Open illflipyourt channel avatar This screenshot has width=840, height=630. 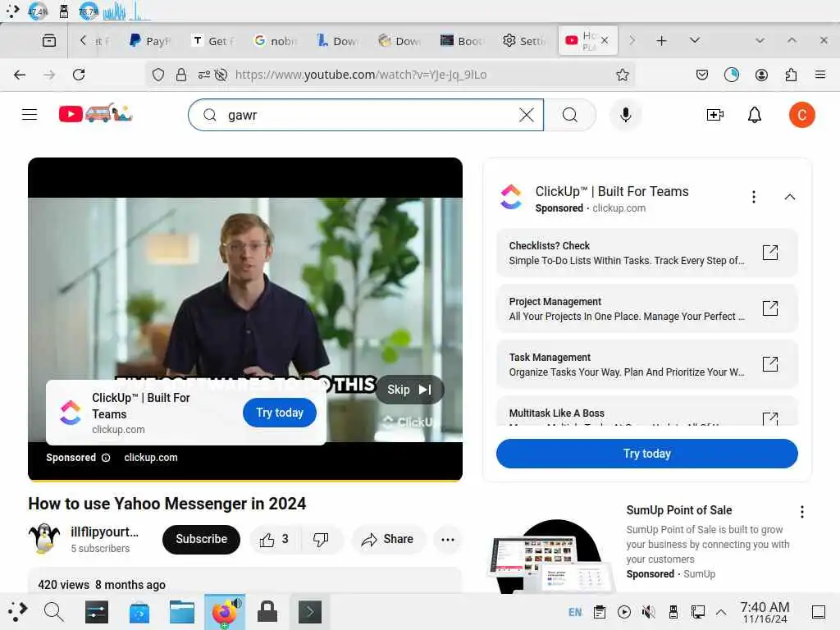click(x=44, y=538)
